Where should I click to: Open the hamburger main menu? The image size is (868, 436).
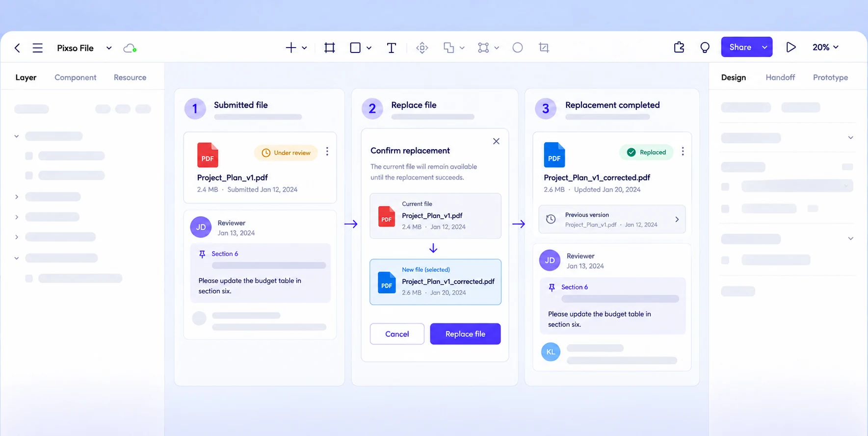(x=38, y=48)
